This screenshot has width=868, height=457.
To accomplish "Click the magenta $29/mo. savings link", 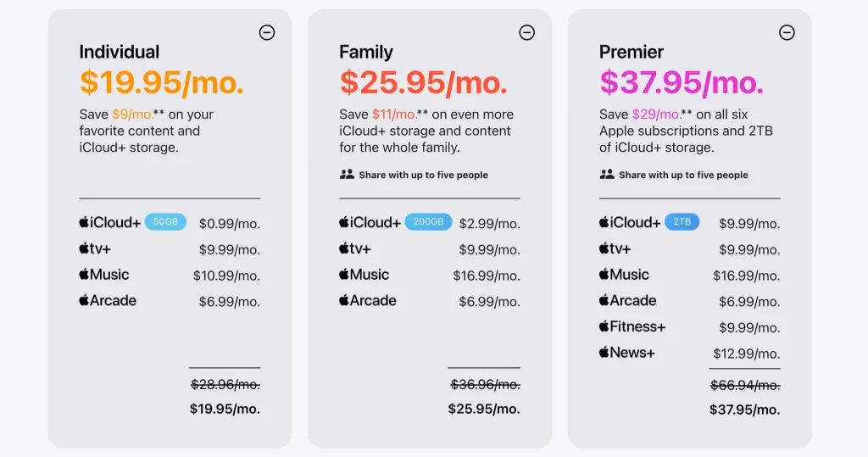I will (657, 114).
